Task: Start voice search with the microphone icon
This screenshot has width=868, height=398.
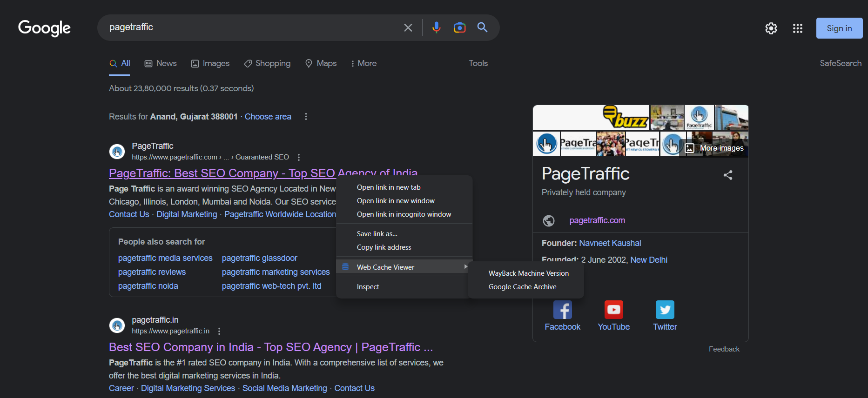Action: click(x=436, y=27)
